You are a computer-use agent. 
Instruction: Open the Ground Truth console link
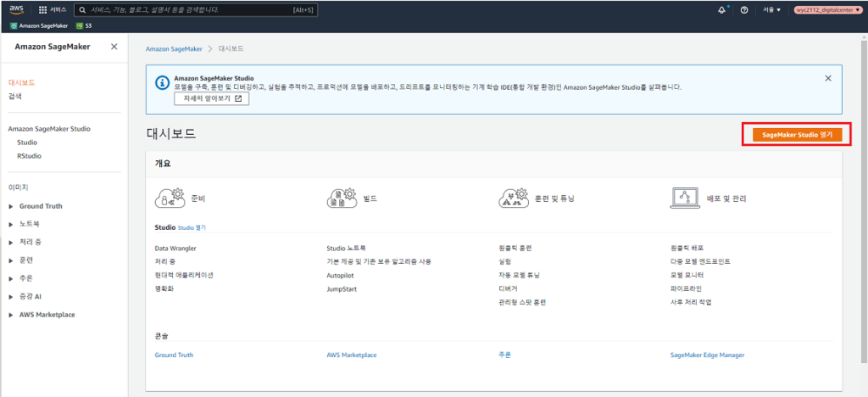point(174,355)
